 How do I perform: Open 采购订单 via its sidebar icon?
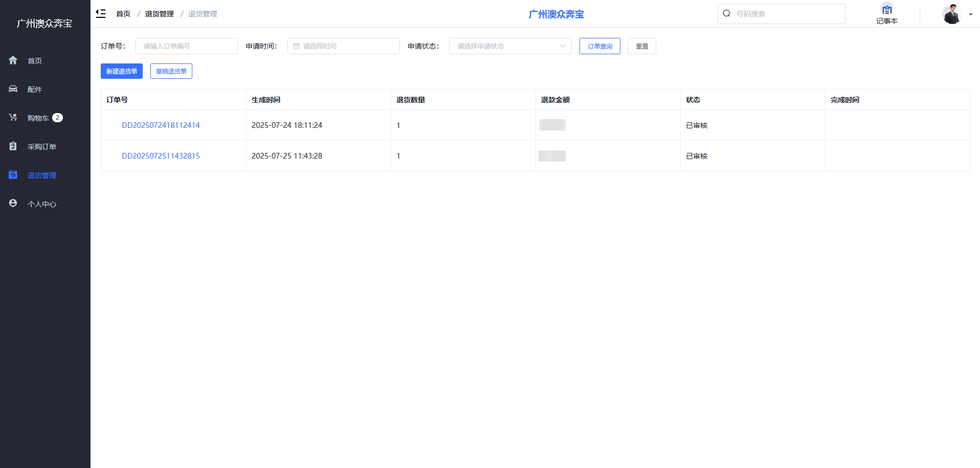13,146
